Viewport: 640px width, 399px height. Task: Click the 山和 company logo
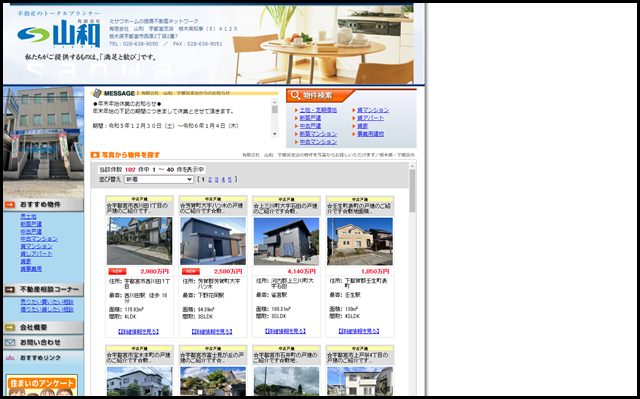[x=59, y=34]
